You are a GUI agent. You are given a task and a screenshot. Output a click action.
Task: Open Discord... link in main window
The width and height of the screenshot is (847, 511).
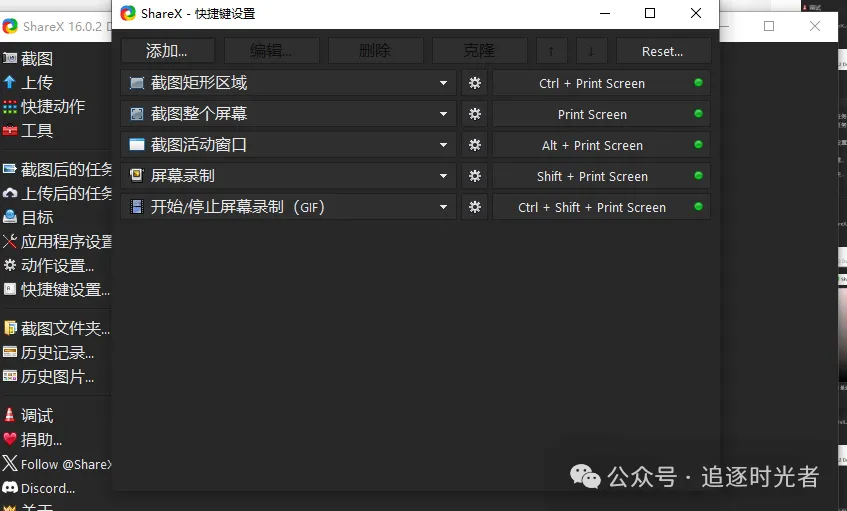tap(39, 488)
